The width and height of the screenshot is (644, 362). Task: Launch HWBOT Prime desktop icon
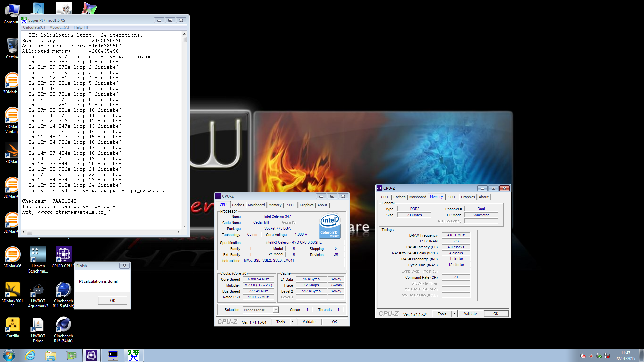tap(38, 329)
